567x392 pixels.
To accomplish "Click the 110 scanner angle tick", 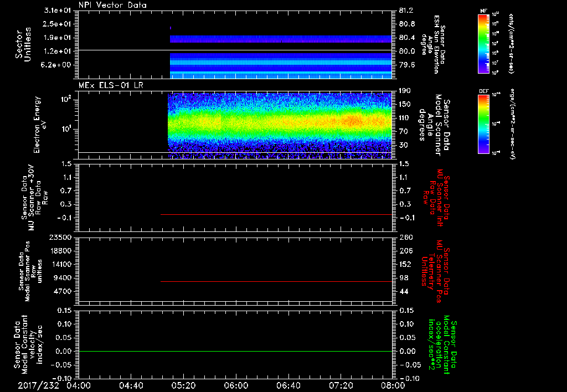I will (x=405, y=118).
